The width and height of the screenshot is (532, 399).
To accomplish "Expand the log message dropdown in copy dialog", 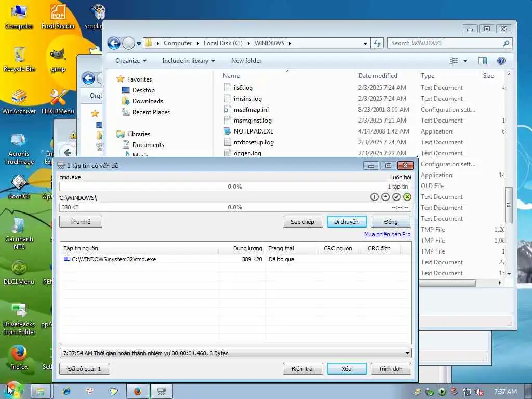I will [407, 353].
